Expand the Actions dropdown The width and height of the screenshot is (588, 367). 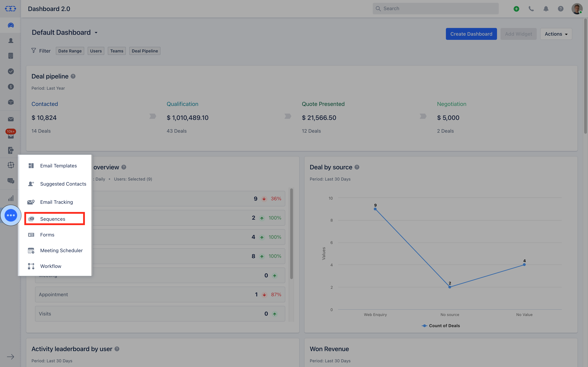(x=556, y=34)
